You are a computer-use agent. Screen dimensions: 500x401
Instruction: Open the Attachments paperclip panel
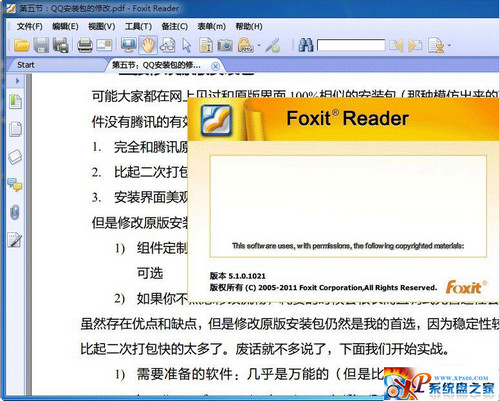click(15, 212)
